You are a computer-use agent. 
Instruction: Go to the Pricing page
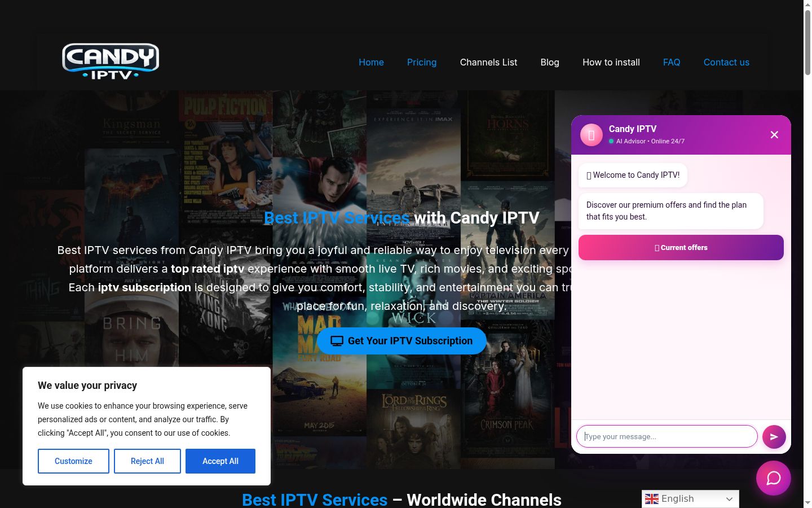coord(422,62)
